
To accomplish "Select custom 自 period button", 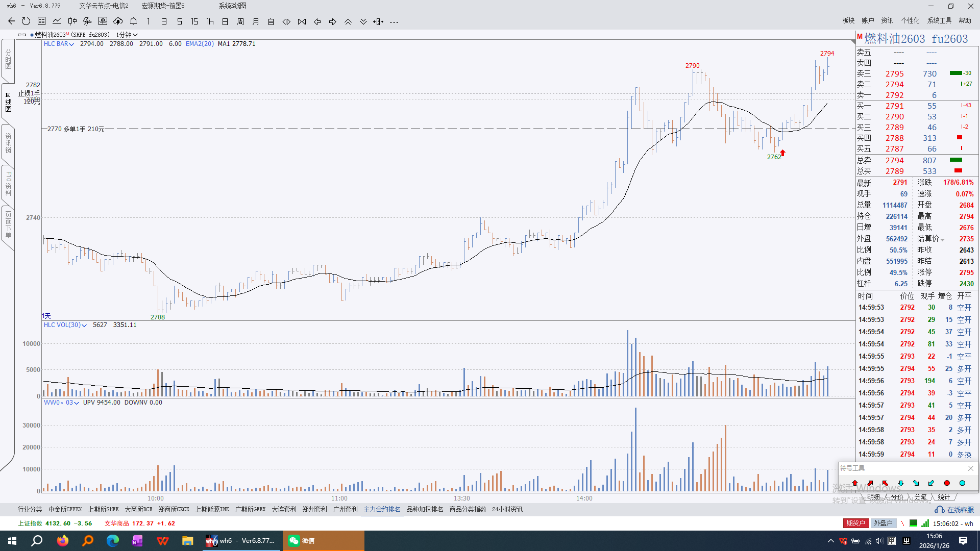I will (x=271, y=21).
